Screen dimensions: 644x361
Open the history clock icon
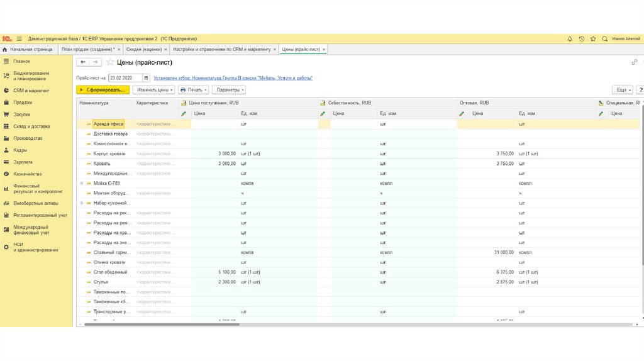(582, 39)
